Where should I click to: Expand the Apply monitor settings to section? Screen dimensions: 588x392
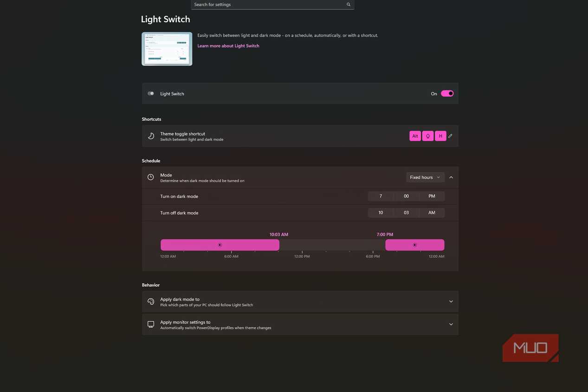(451, 324)
